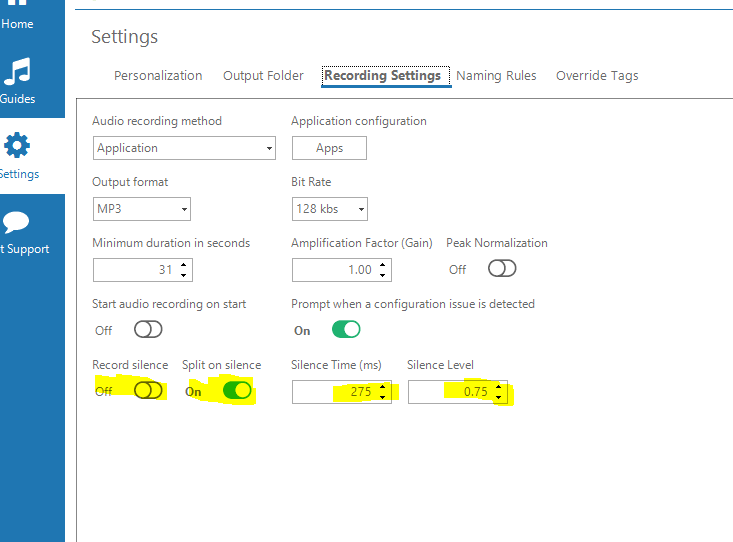This screenshot has height=542, width=733.
Task: Click the Apps configuration button
Action: tap(329, 148)
